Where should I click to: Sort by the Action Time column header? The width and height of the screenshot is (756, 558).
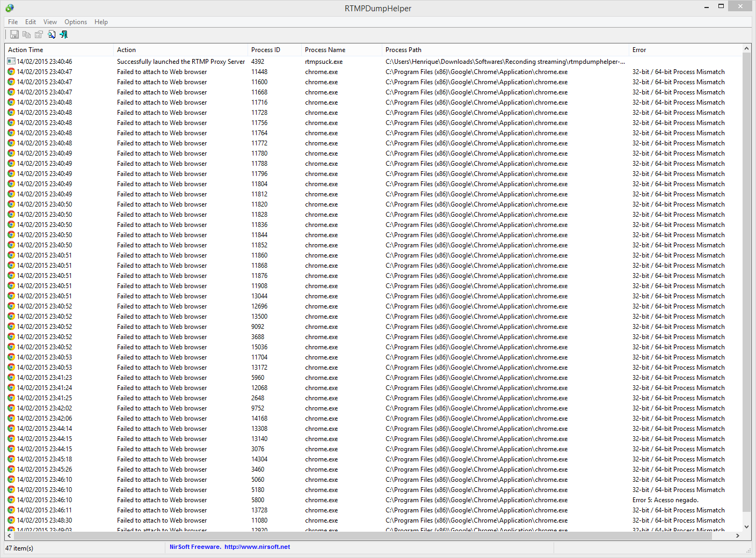pos(59,50)
